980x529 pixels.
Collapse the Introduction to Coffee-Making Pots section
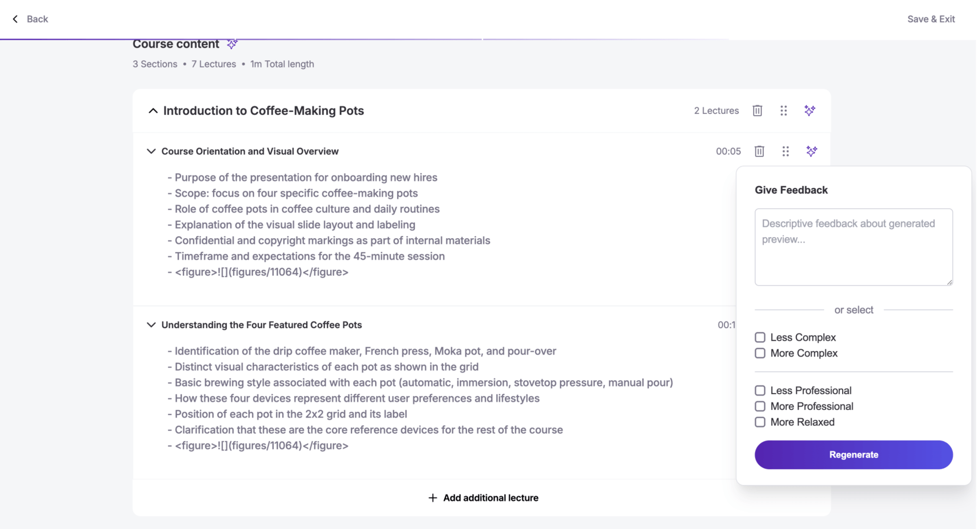[x=153, y=110]
